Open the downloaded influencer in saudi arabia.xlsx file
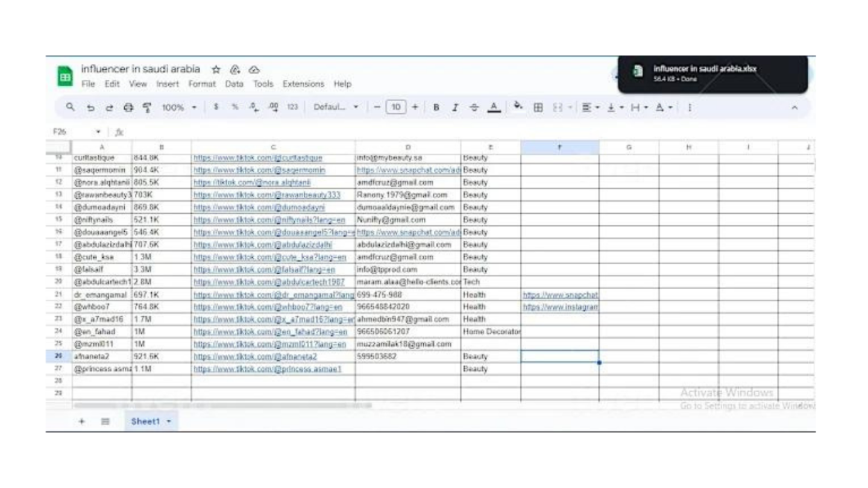 point(705,69)
